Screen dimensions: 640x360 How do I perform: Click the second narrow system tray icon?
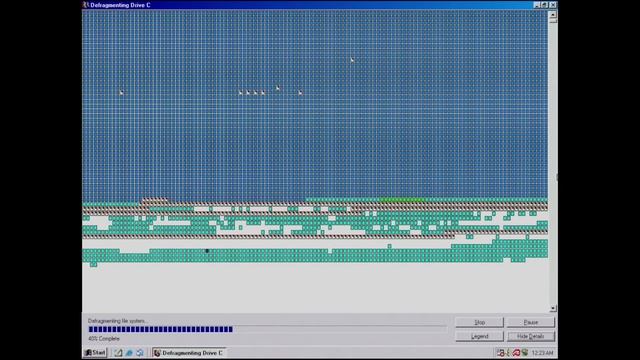[x=508, y=353]
